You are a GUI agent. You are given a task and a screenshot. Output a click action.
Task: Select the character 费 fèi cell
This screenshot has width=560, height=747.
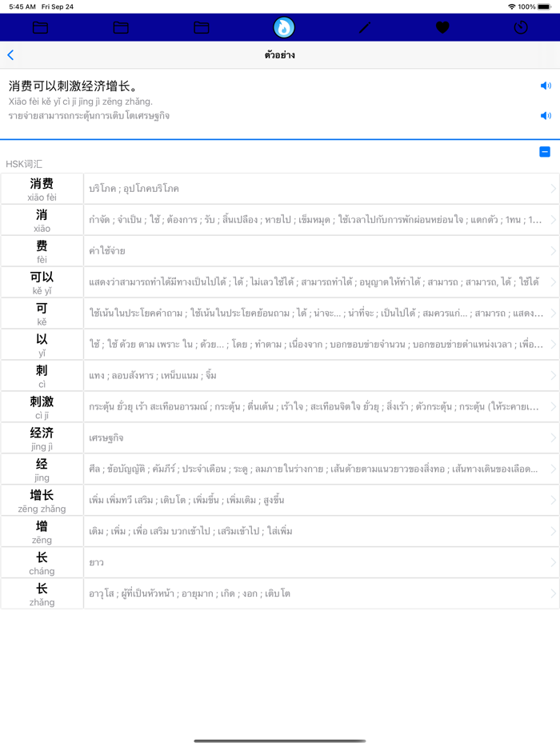(x=42, y=251)
